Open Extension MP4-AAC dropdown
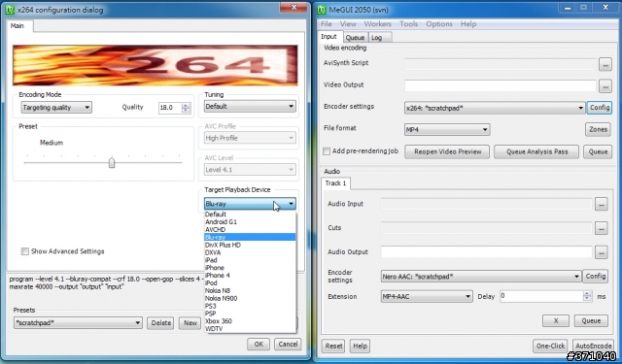The height and width of the screenshot is (364, 622). click(427, 296)
